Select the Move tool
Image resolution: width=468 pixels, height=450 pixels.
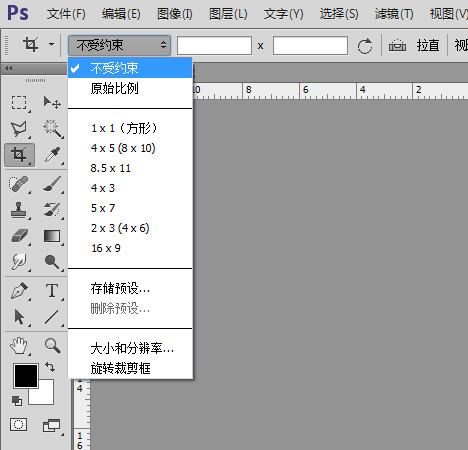click(x=52, y=103)
